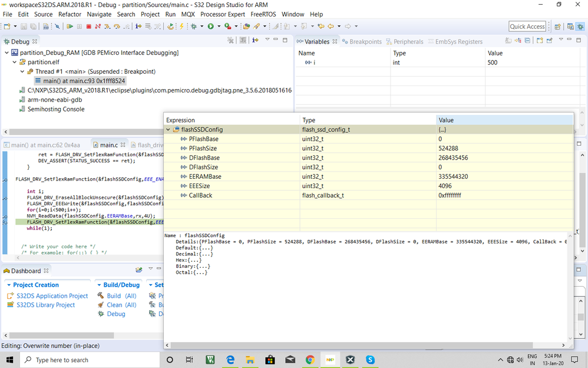This screenshot has height=368, width=588.
Task: Collapse Build/Debug section in Dashboard
Action: pos(99,285)
